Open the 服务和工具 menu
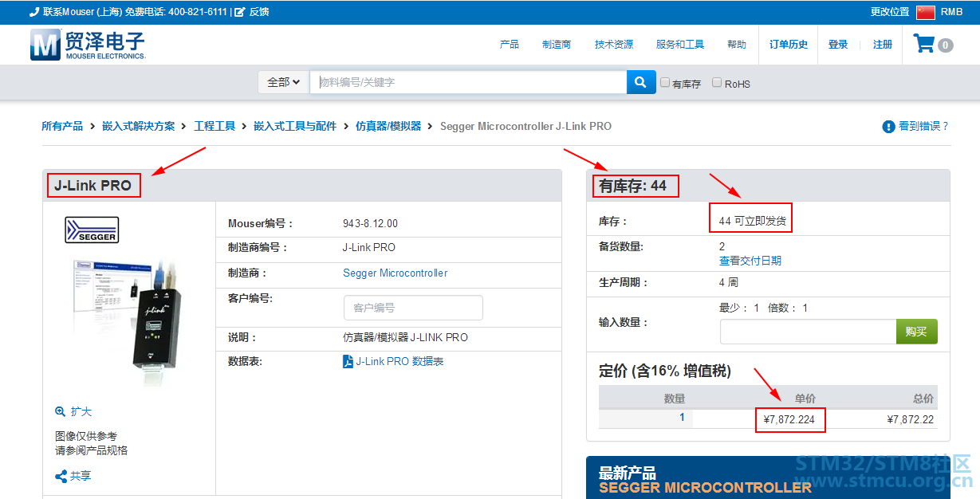 680,45
